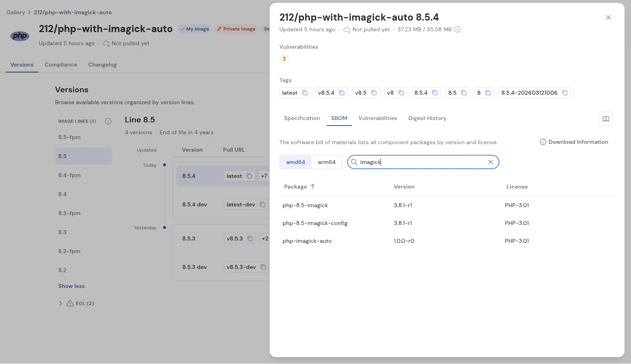631x364 pixels.
Task: Select 8.5 image line
Action: click(x=83, y=156)
